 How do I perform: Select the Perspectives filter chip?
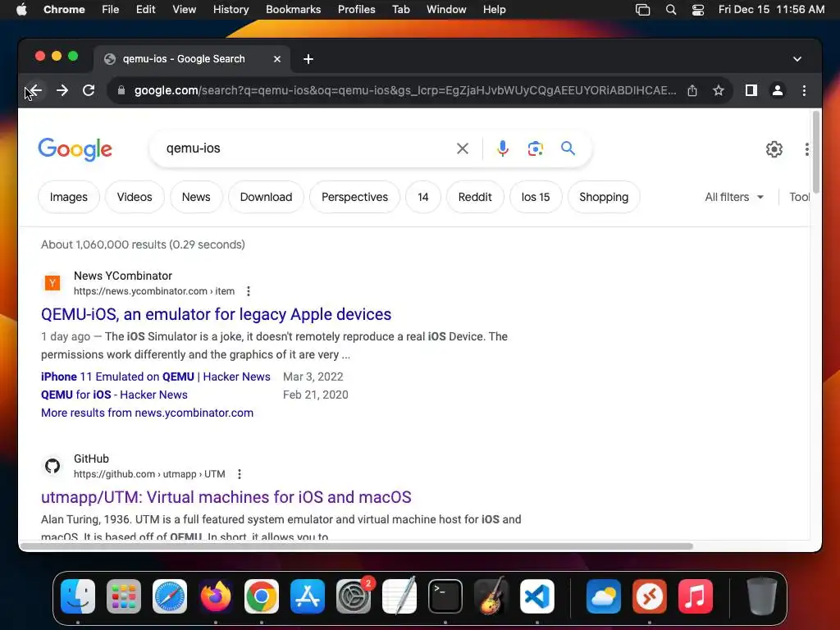[354, 197]
